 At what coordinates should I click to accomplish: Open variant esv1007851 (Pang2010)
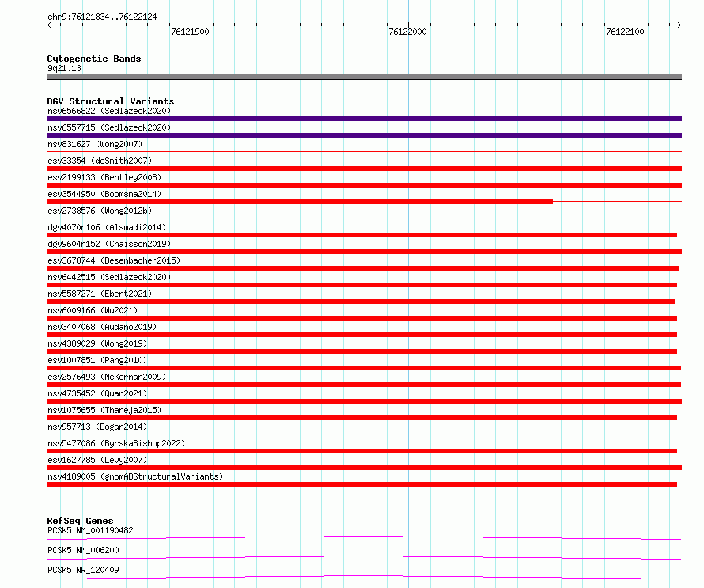pyautogui.click(x=97, y=360)
